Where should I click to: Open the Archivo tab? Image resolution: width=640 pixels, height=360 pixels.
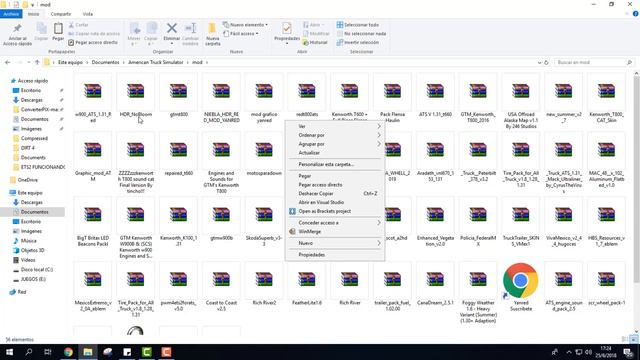[11, 14]
